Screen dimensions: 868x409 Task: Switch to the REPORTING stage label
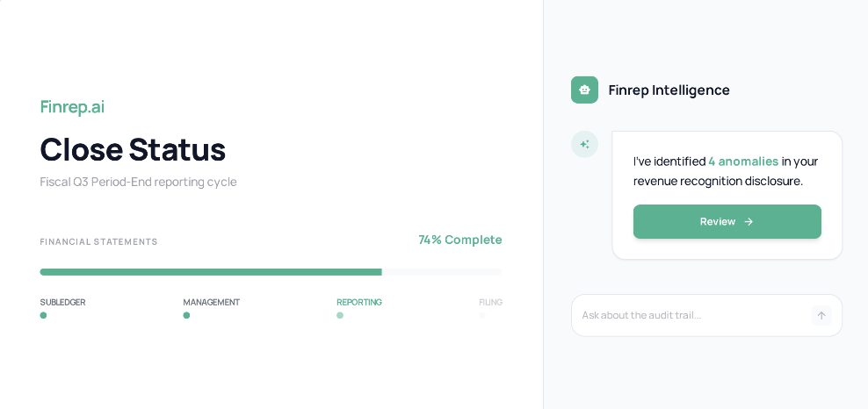tap(359, 302)
